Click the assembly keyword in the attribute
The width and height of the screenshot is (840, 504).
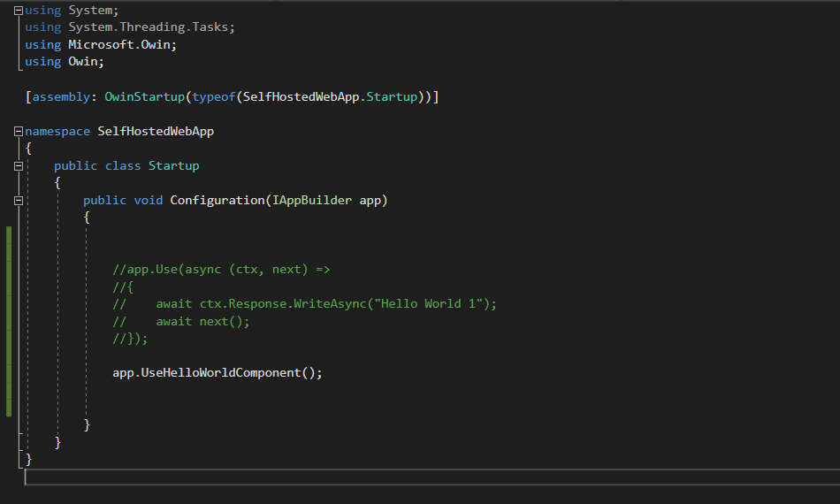(x=61, y=96)
